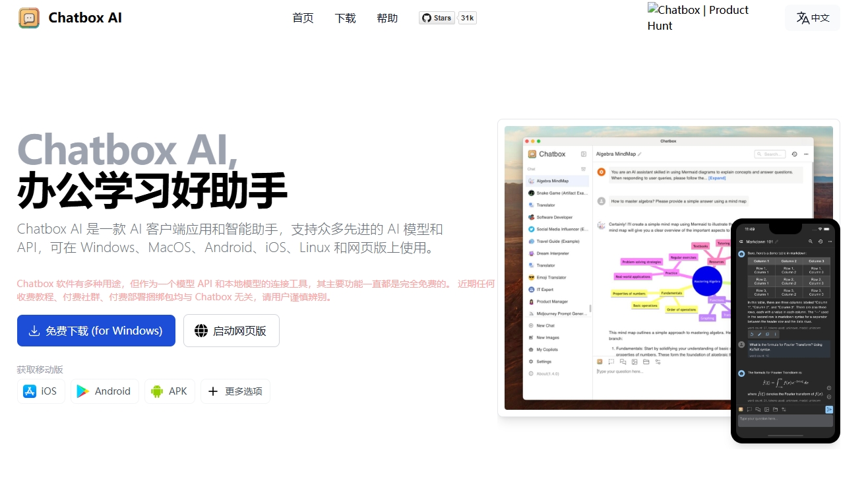Open the 中文 language selector

[812, 18]
